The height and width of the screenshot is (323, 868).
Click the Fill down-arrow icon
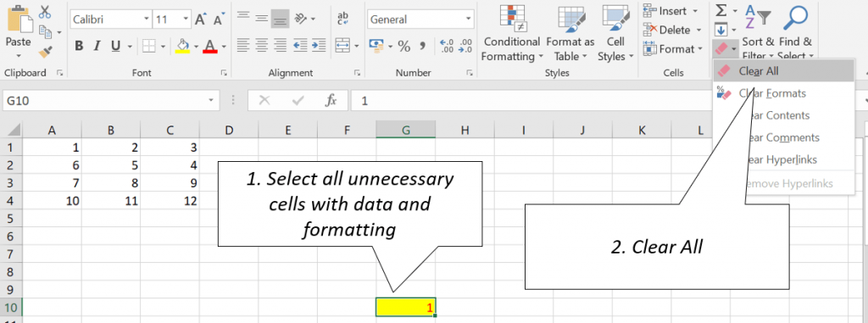(x=721, y=30)
